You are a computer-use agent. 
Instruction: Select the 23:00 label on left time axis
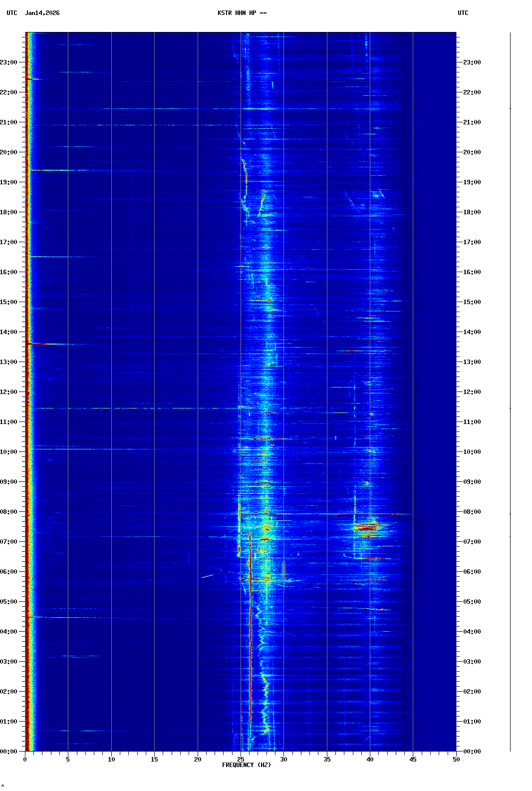[9, 62]
